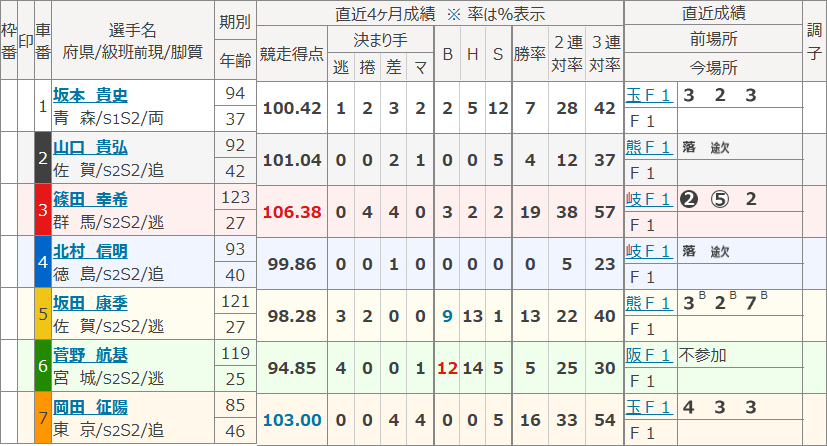Click 落 途欠 result for 山口 貴弘
827x446 pixels.
[706, 147]
